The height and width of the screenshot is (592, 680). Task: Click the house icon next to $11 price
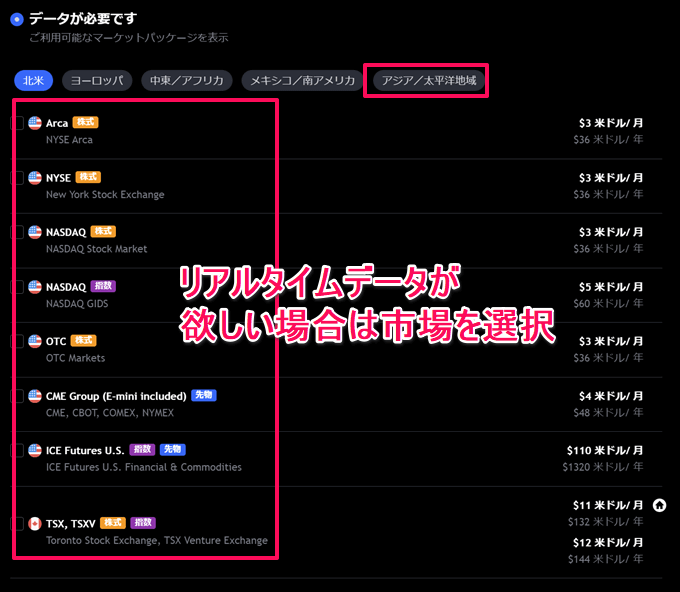pos(660,505)
